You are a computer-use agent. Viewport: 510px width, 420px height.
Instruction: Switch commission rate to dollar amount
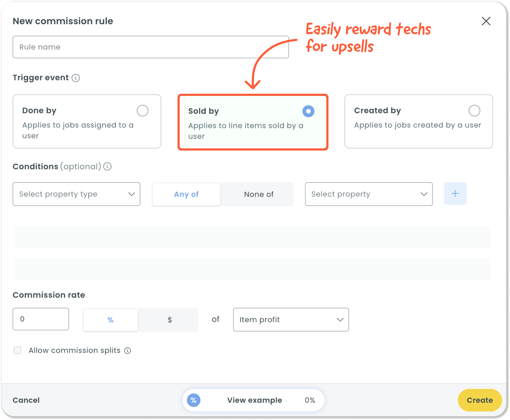[x=169, y=320]
